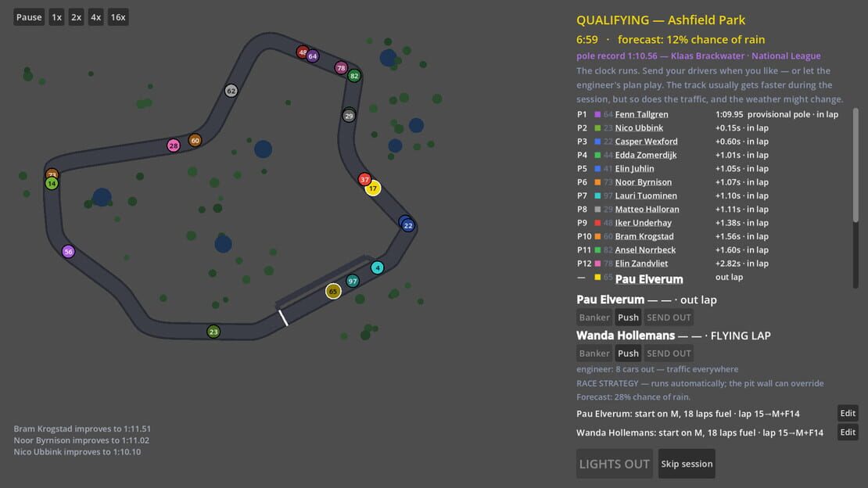Click Pau Elverum's yellow team color square

pyautogui.click(x=597, y=277)
